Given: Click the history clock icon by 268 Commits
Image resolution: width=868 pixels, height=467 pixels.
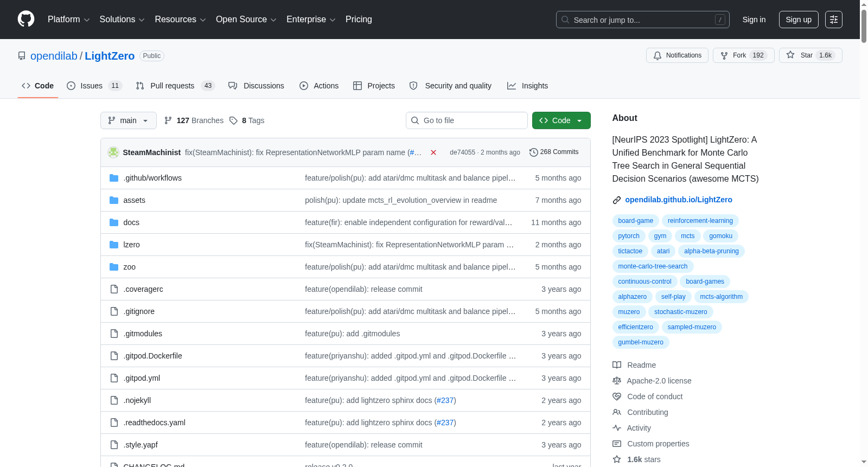Looking at the screenshot, I should point(534,152).
